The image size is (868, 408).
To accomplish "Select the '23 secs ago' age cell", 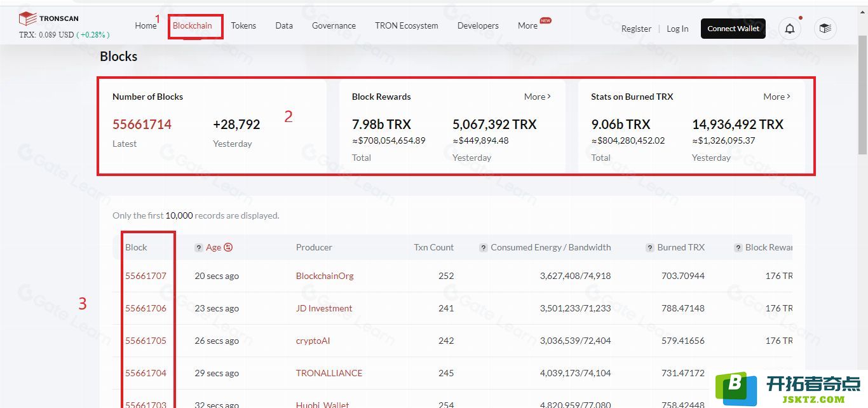I will coord(217,308).
